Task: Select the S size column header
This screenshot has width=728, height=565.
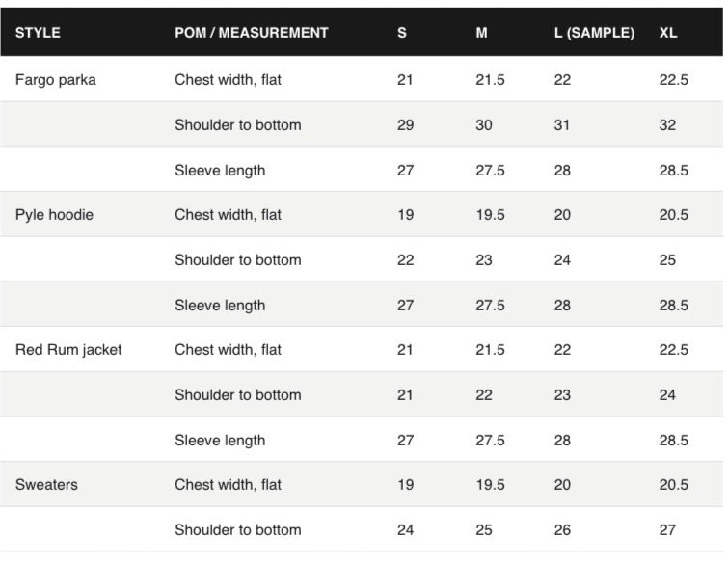Action: click(402, 33)
